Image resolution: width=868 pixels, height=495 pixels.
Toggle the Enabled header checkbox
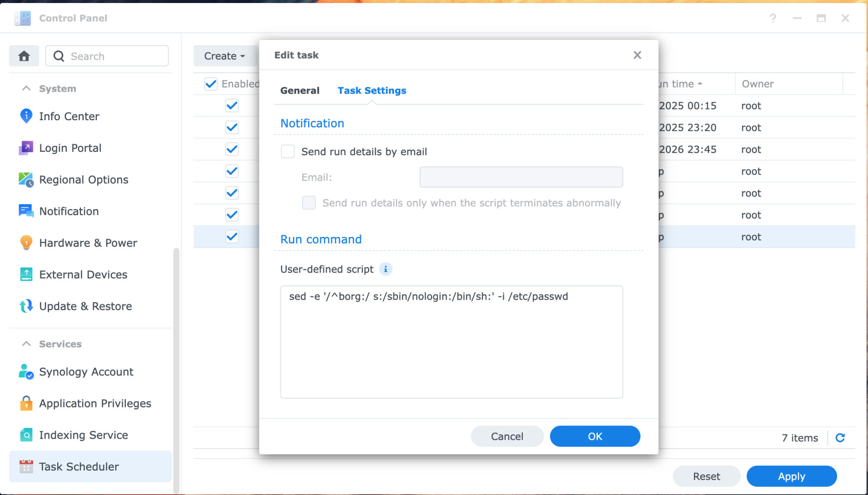211,84
